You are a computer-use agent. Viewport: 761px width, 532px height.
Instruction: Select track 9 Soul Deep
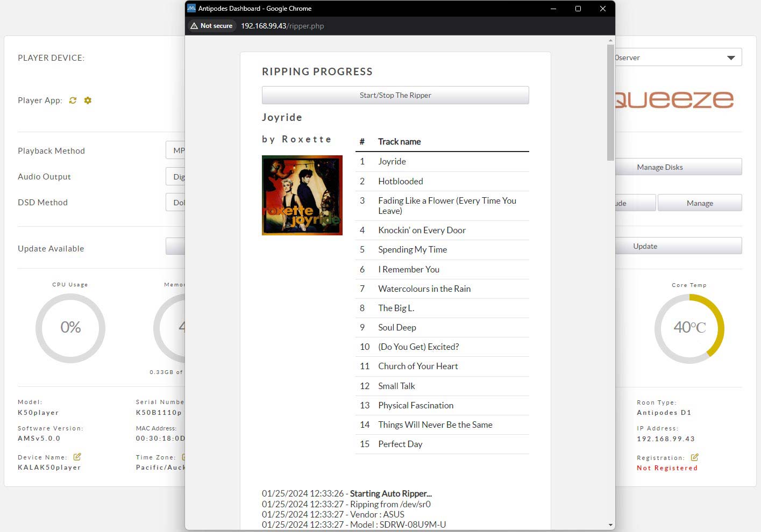point(442,328)
